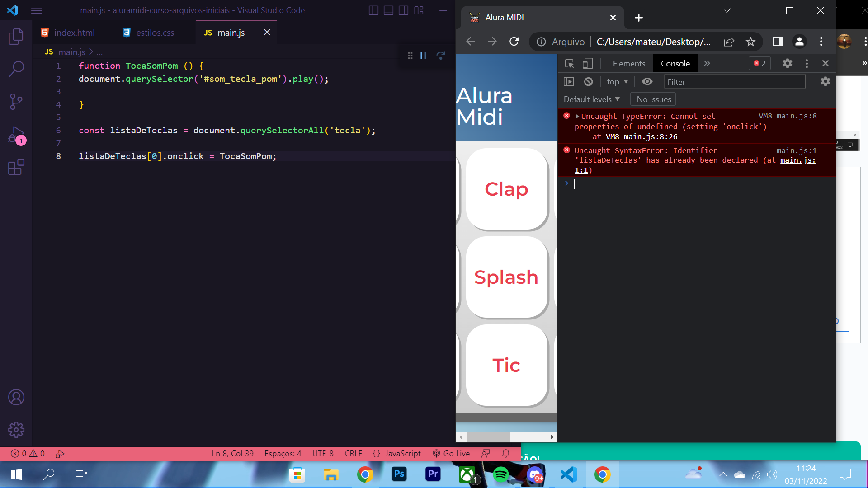This screenshot has width=868, height=488.
Task: Switch to the Elements tab in DevTools
Action: pyautogui.click(x=629, y=64)
